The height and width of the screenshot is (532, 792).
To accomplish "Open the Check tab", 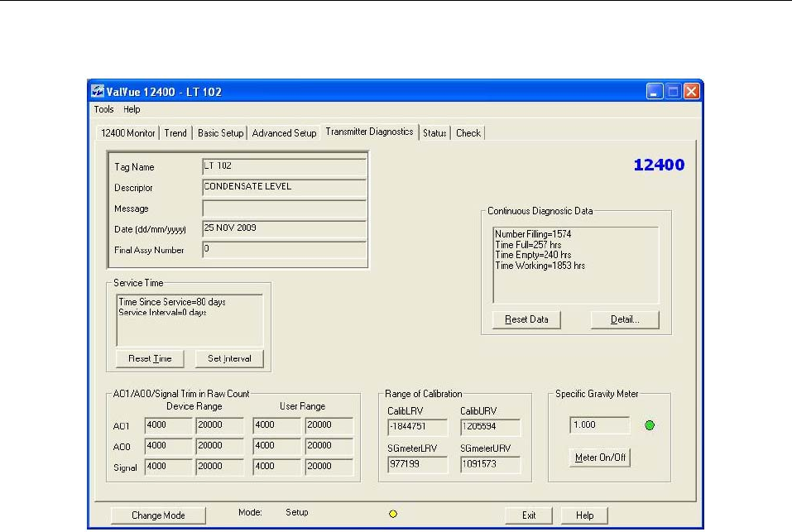I will [x=468, y=133].
